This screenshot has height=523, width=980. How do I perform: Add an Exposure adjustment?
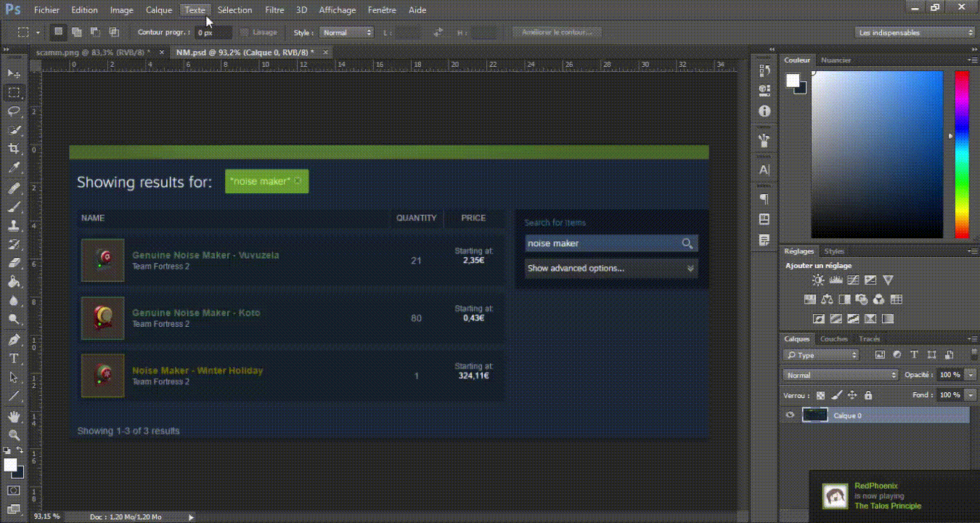click(870, 280)
